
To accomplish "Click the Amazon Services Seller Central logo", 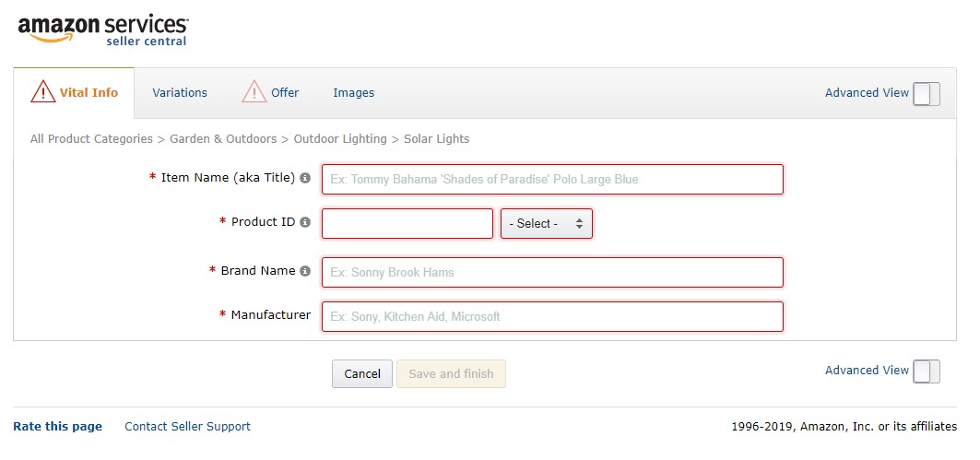I will pyautogui.click(x=103, y=30).
